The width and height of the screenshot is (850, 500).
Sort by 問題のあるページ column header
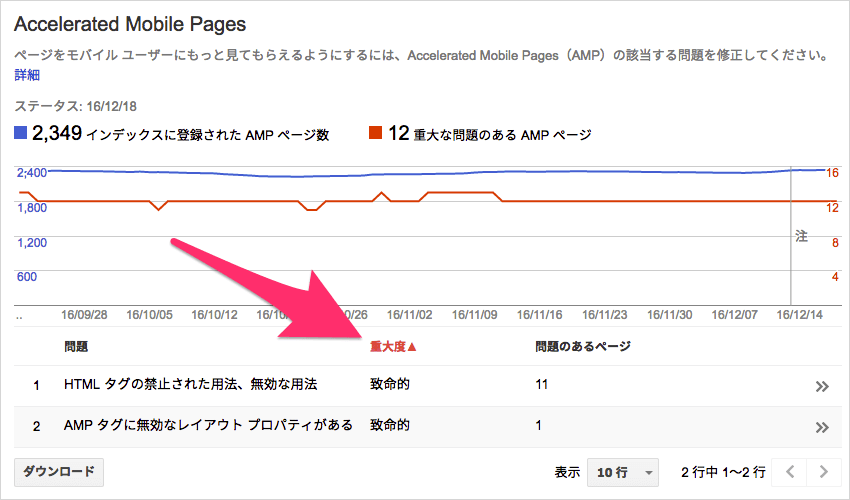click(583, 347)
